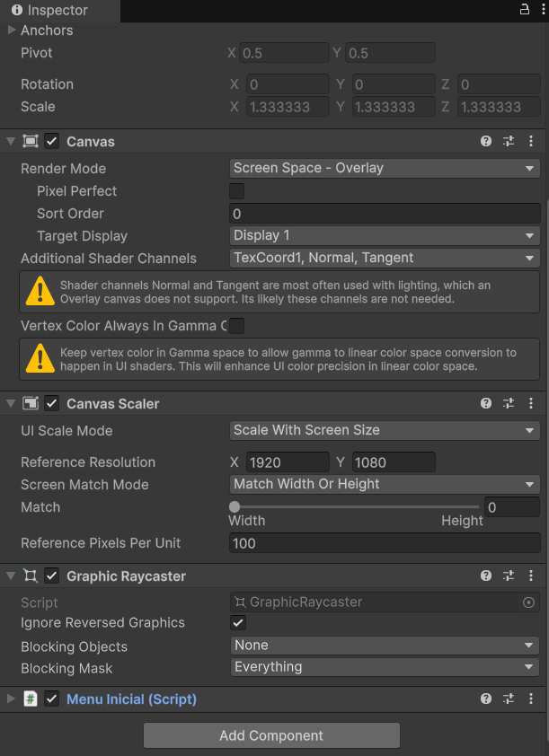Open Graphic Raycaster help reference

click(x=486, y=576)
